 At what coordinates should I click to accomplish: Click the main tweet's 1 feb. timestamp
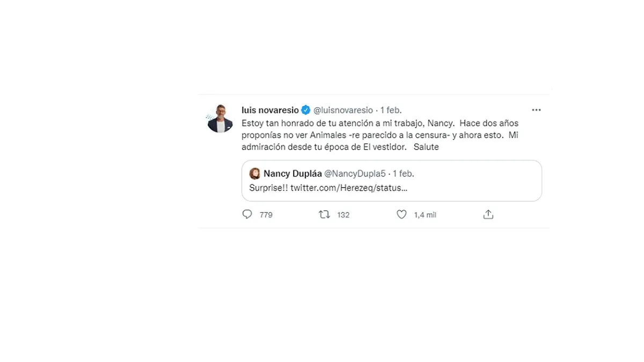pos(391,110)
